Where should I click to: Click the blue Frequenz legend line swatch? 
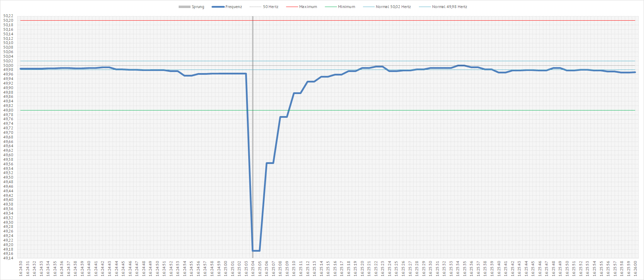click(x=218, y=7)
